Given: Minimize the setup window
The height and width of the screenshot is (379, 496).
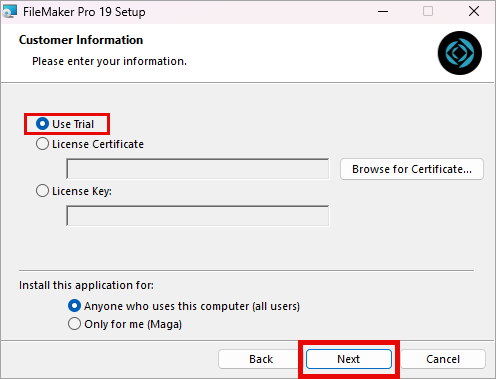Looking at the screenshot, I should [383, 12].
